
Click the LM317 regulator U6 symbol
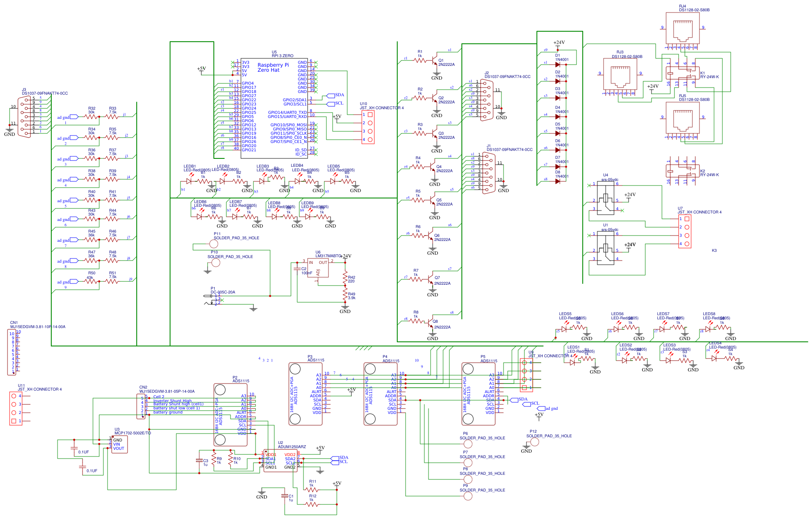(318, 268)
